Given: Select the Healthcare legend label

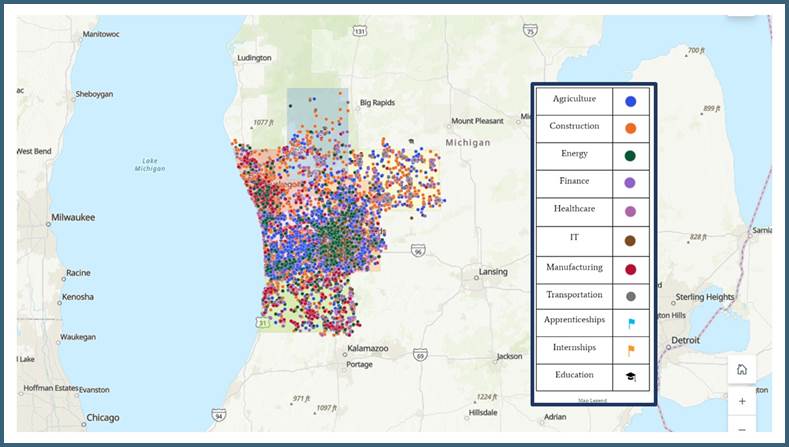Looking at the screenshot, I should pyautogui.click(x=574, y=209).
